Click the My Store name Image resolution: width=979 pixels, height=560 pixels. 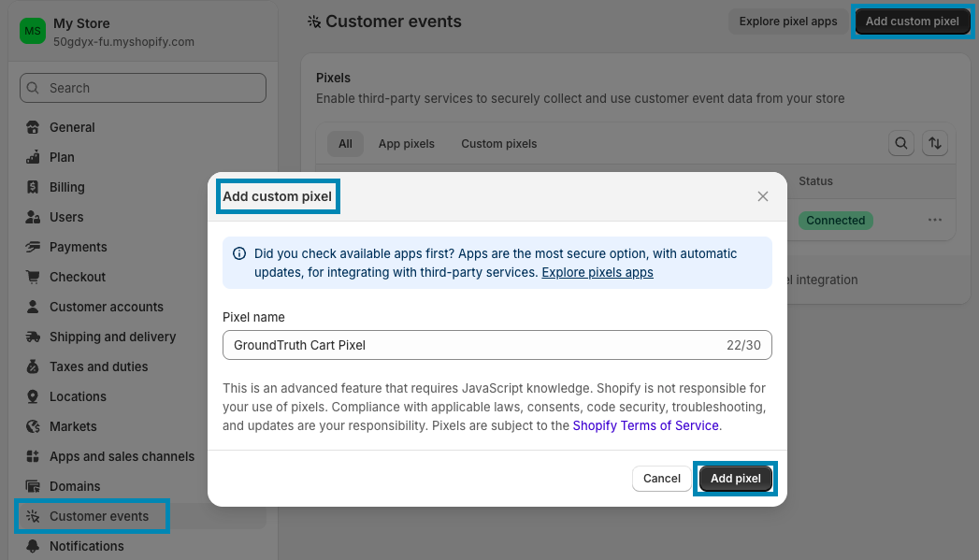point(81,23)
